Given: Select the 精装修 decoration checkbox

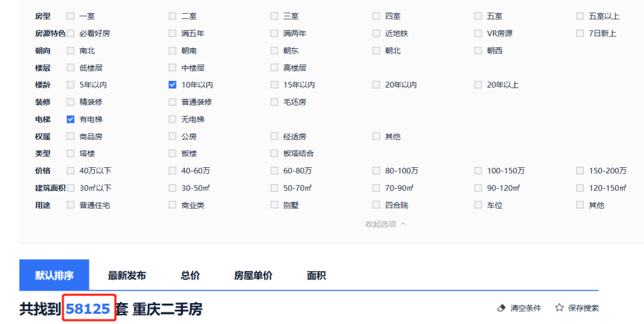Looking at the screenshot, I should 70,102.
